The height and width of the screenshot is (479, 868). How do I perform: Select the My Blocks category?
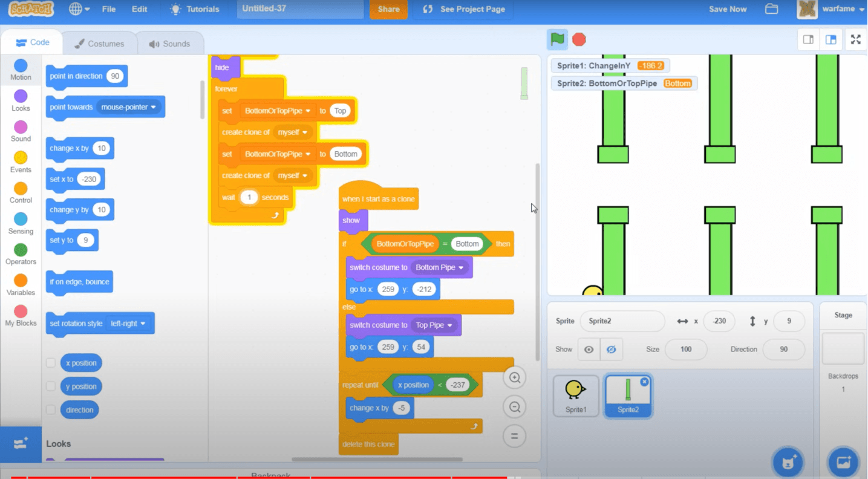pyautogui.click(x=21, y=316)
